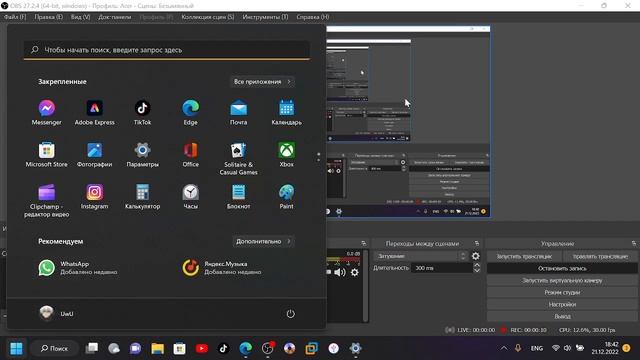
Task: Click Запустить трансляцию in OBS
Action: pyautogui.click(x=524, y=256)
